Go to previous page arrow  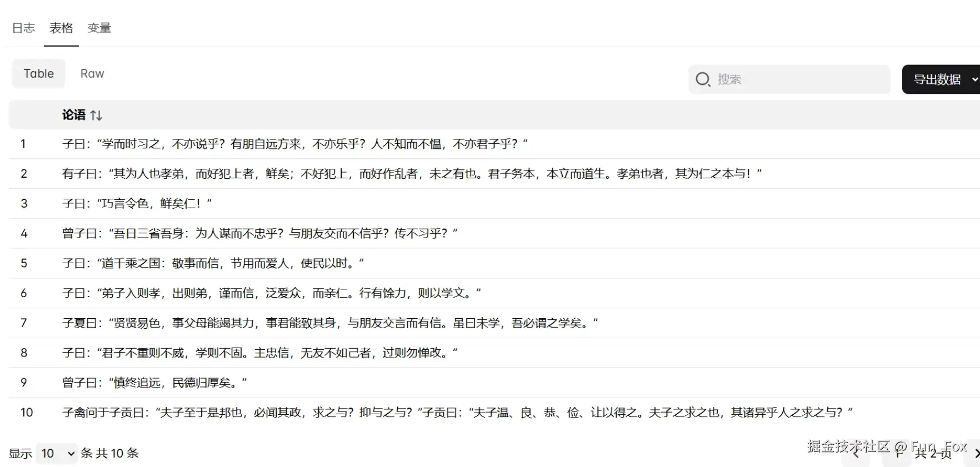click(x=856, y=454)
